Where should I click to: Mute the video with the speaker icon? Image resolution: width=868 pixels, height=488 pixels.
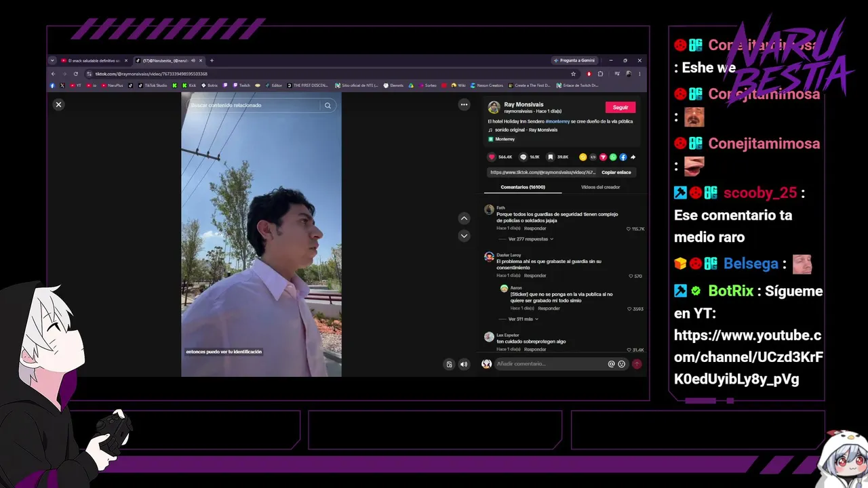(464, 364)
